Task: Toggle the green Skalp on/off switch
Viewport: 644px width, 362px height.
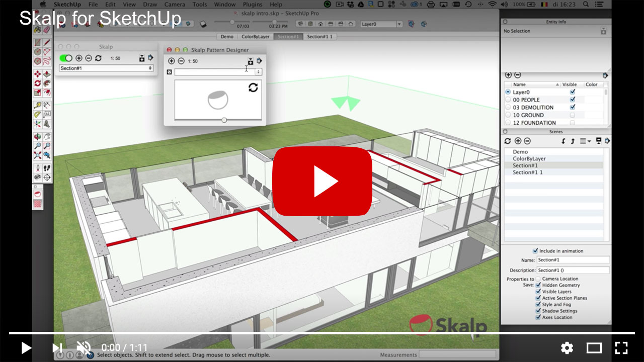Action: (66, 58)
